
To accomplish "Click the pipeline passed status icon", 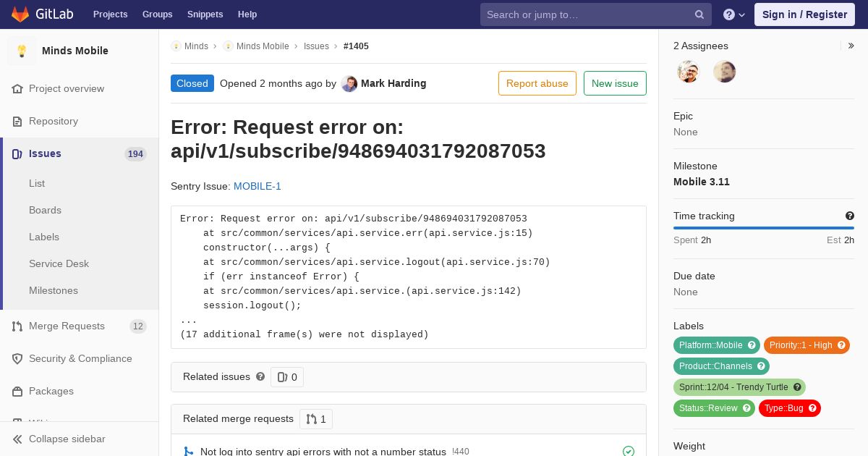I will (x=629, y=452).
